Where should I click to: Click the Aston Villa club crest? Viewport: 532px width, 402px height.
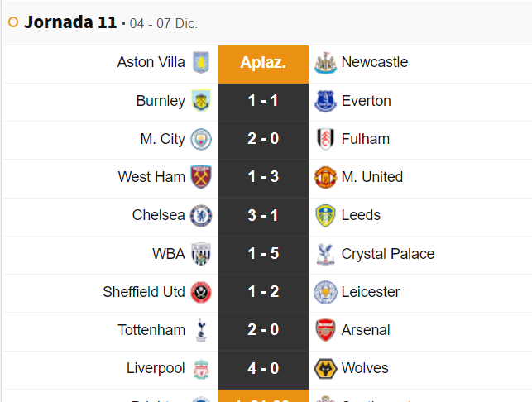201,63
